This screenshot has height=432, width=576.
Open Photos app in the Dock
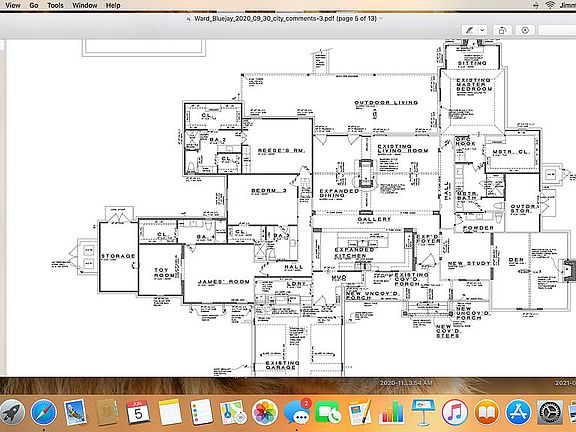point(264,412)
